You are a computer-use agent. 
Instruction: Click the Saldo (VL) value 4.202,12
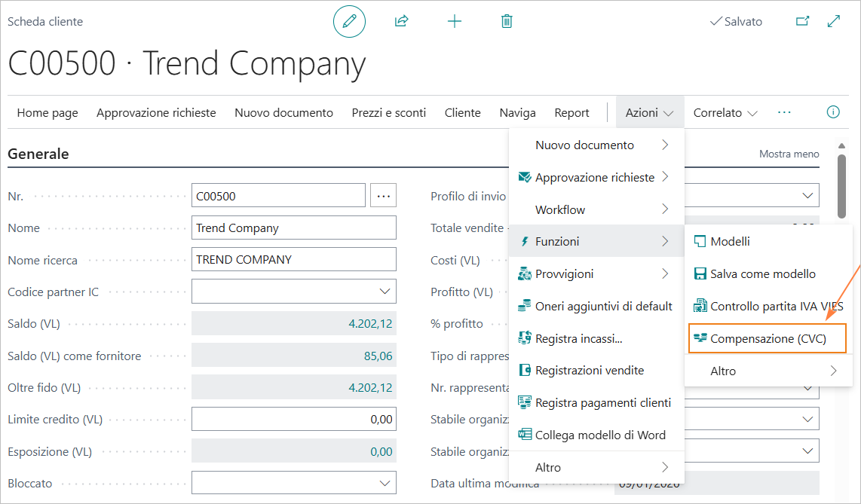369,324
